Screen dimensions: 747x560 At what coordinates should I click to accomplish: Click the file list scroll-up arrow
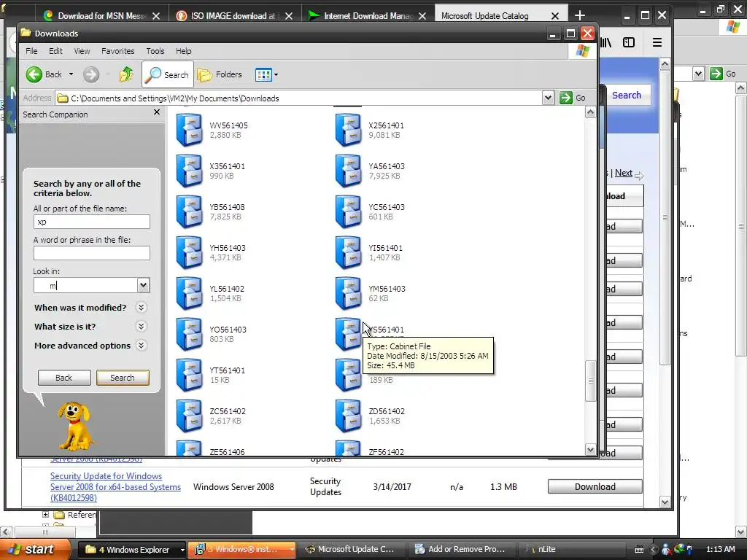(590, 112)
